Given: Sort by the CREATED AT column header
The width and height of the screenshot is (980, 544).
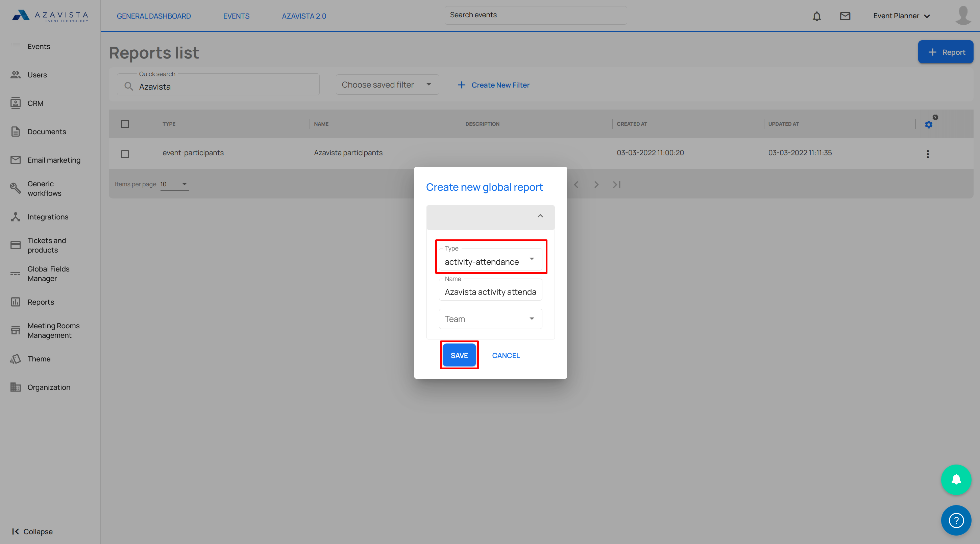Looking at the screenshot, I should point(632,124).
